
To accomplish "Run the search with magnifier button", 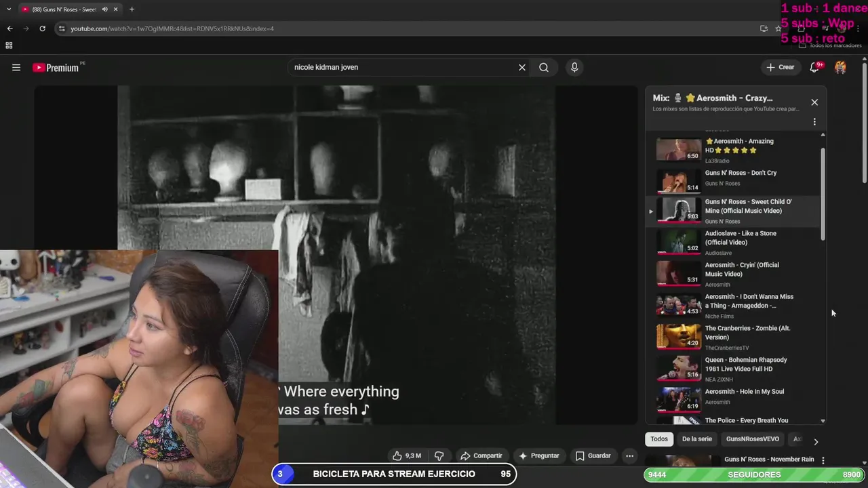I will point(544,67).
